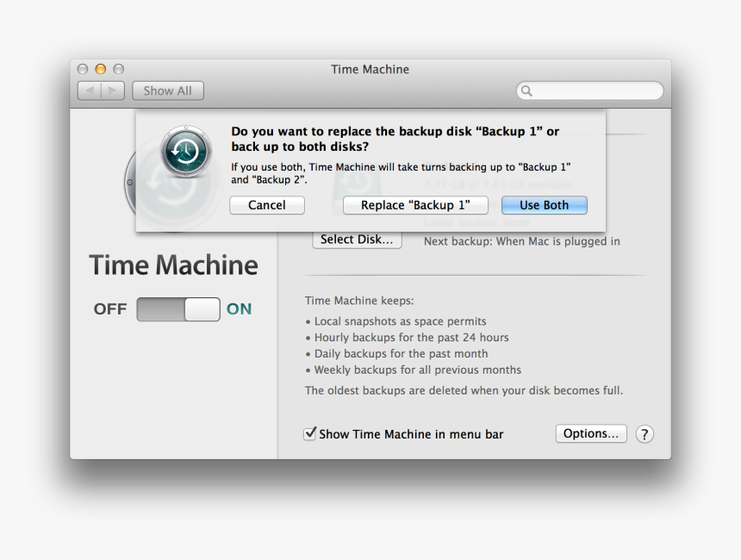The image size is (741, 560).
Task: Go forward with the right arrow button
Action: click(x=113, y=90)
